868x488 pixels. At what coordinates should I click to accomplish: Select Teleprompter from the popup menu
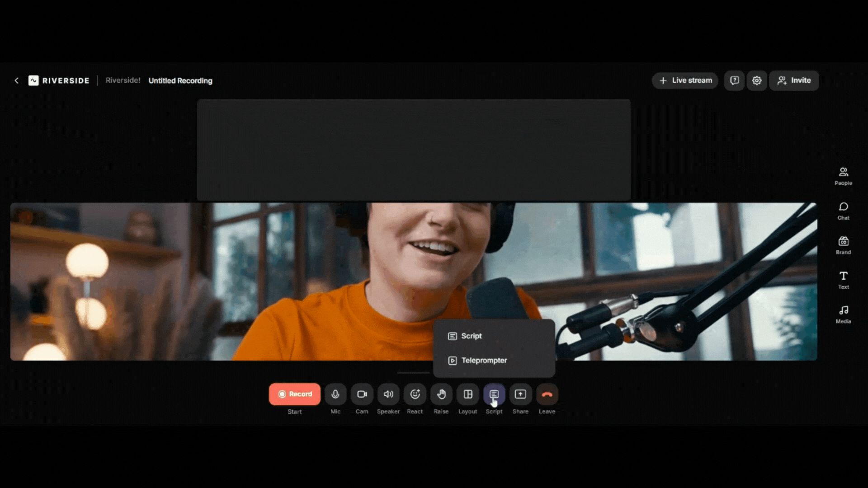484,360
